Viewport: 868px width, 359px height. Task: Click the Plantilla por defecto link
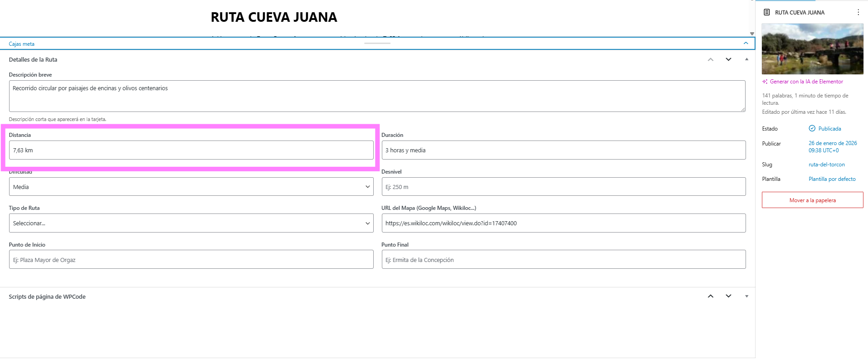tap(832, 179)
